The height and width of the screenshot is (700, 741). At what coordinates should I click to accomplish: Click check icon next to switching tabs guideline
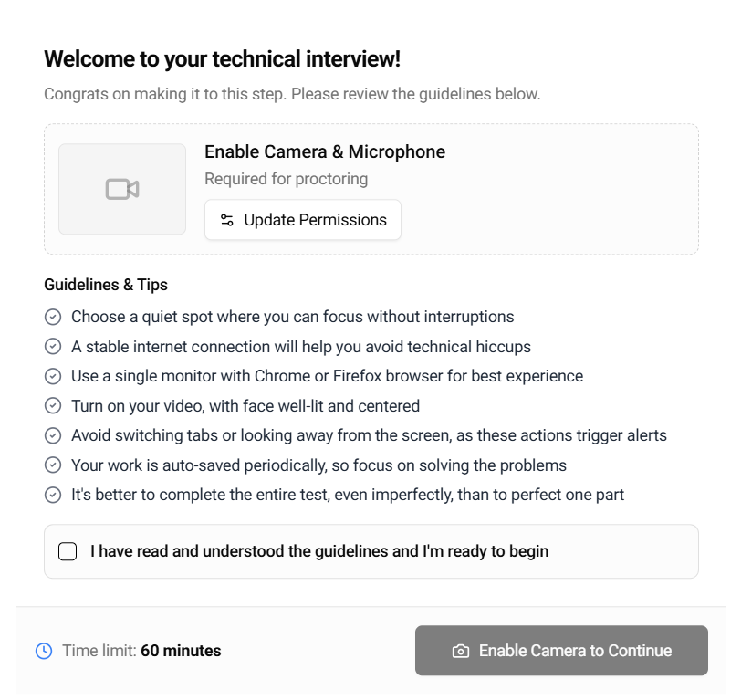tap(53, 435)
